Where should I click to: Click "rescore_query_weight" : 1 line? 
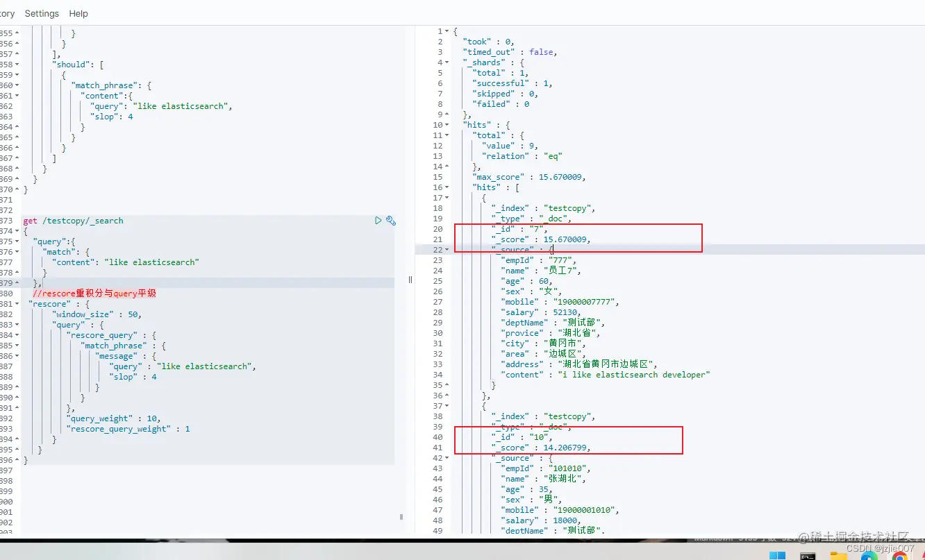pos(128,429)
